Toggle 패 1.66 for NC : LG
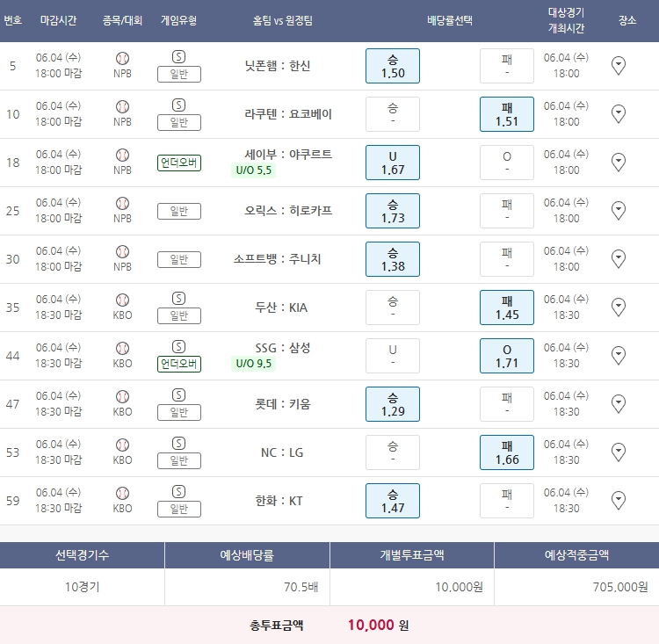 pyautogui.click(x=506, y=452)
